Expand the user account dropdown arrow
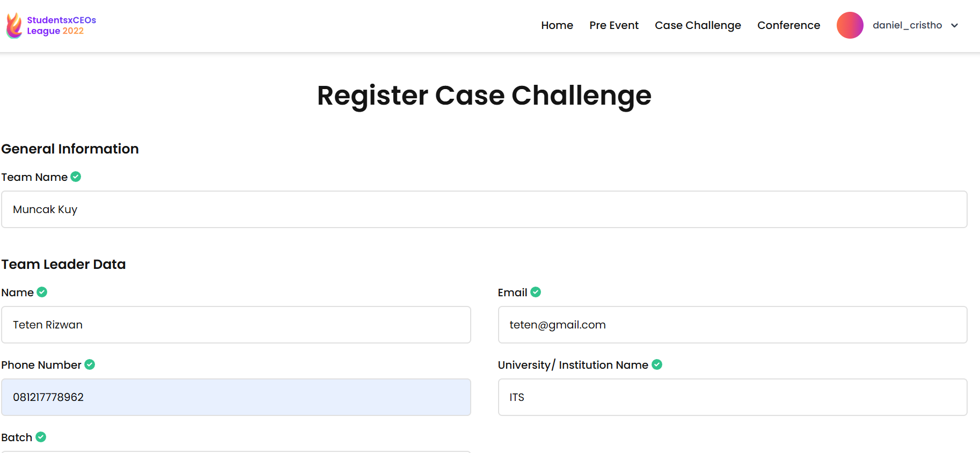 point(955,25)
